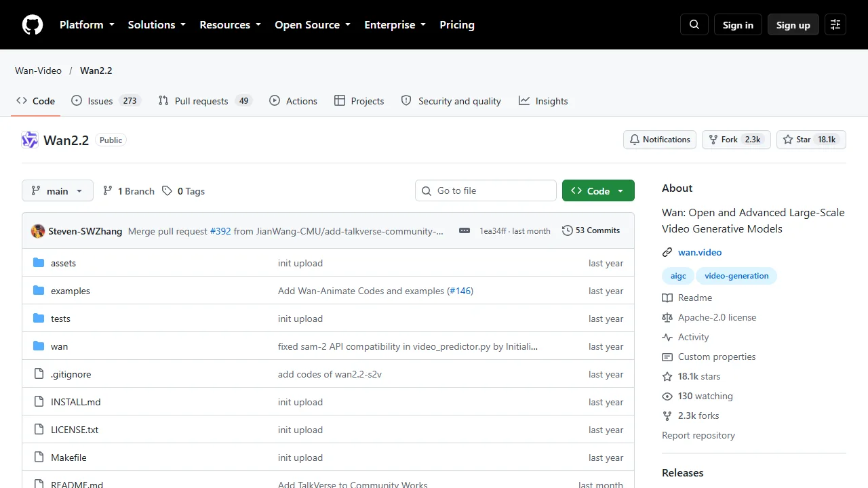Click the .gitignore file icon
Viewport: 868px width, 488px height.
tap(39, 374)
